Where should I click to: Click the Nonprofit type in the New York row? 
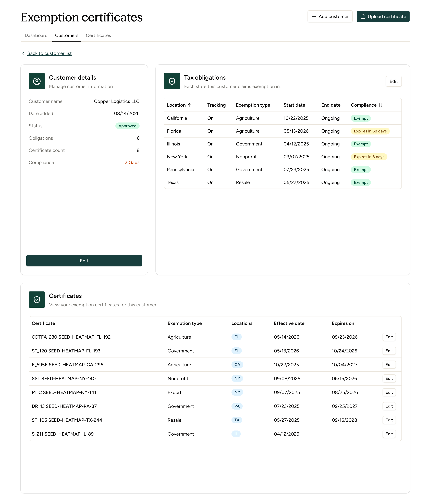tap(246, 157)
